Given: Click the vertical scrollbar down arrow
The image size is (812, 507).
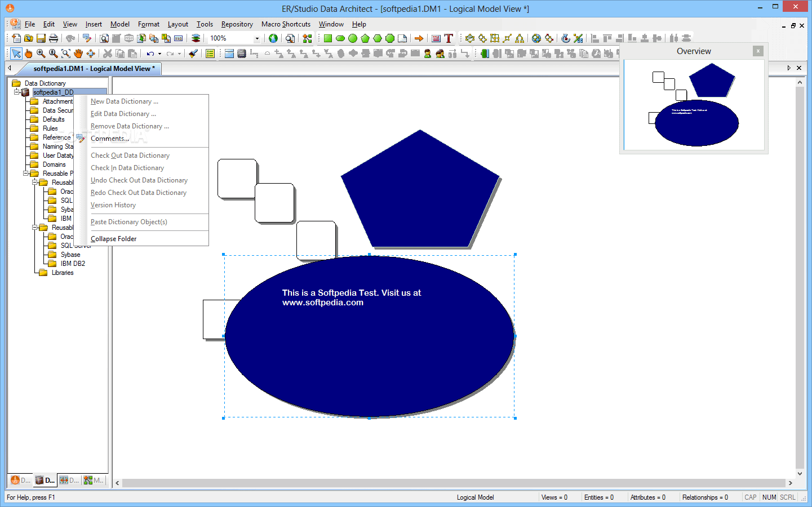Looking at the screenshot, I should pyautogui.click(x=800, y=474).
